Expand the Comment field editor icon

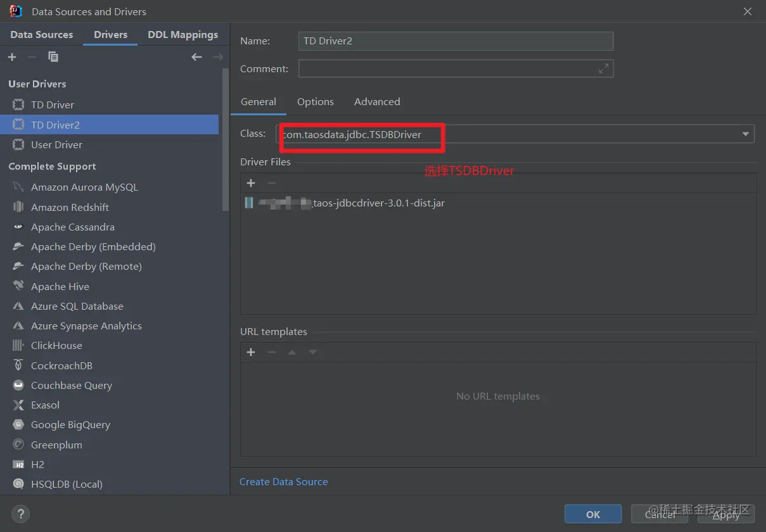604,68
